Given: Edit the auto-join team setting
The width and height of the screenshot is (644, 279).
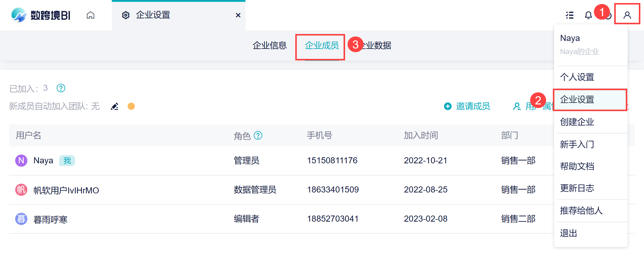Looking at the screenshot, I should pos(115,106).
